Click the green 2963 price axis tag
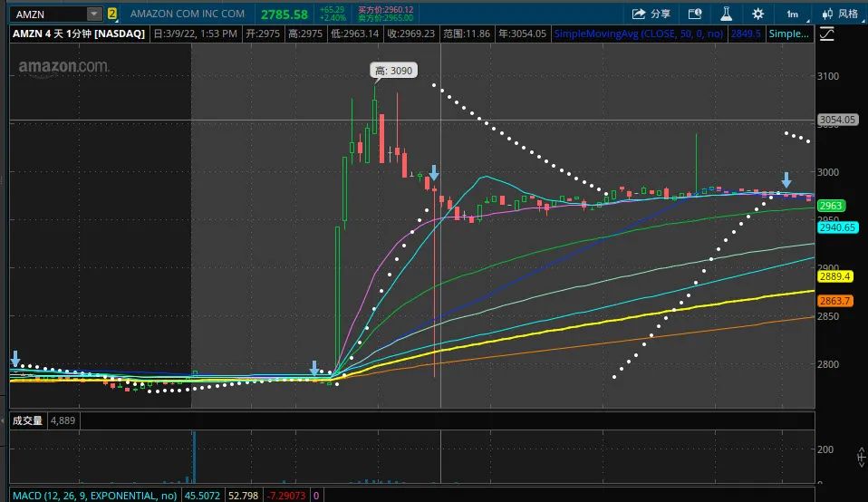The height and width of the screenshot is (502, 868). point(831,206)
